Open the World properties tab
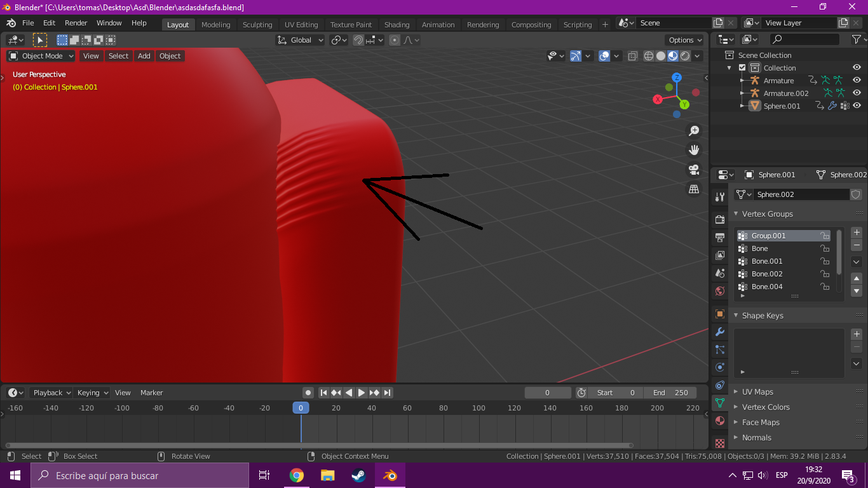Image resolution: width=868 pixels, height=488 pixels. pos(720,291)
